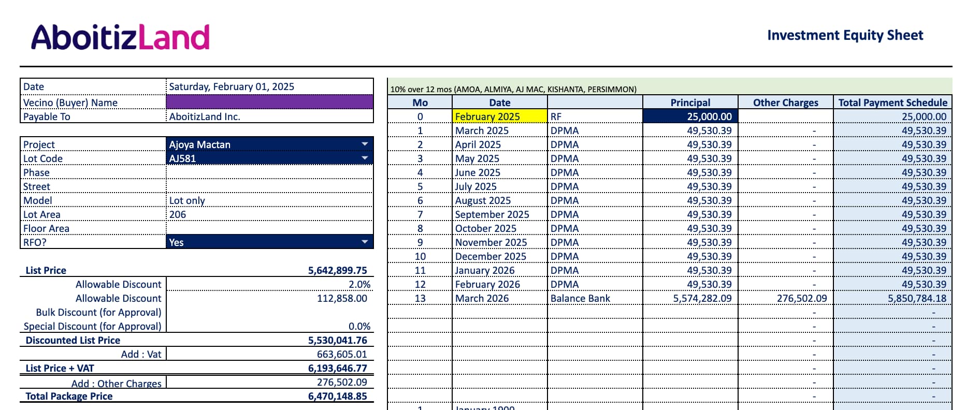Click the 'Total Package Price' label
The width and height of the screenshot is (980, 410).
[x=69, y=396]
